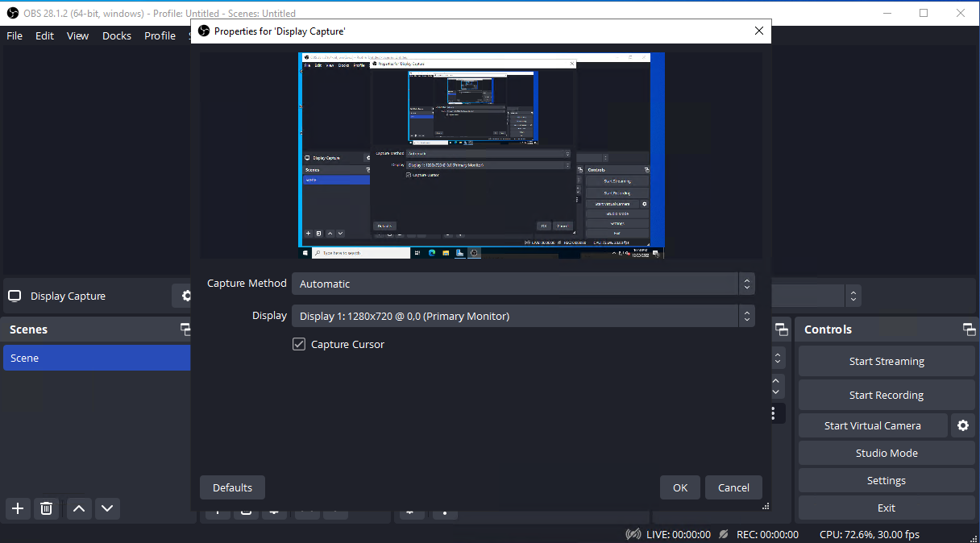
Task: Open the Profile menu
Action: tap(160, 35)
